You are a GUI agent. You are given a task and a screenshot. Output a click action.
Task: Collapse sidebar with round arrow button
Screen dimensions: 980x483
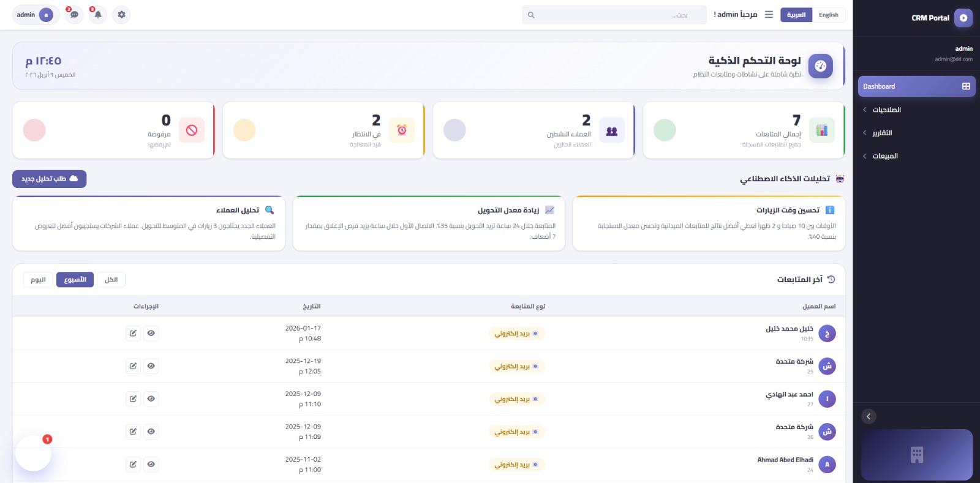[x=869, y=416]
